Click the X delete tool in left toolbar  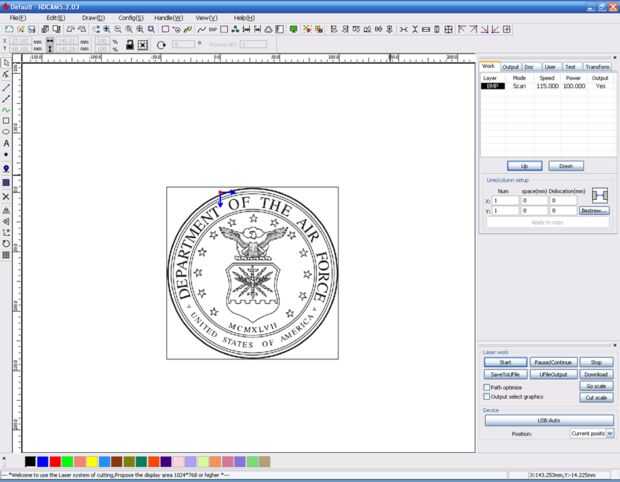click(x=6, y=197)
